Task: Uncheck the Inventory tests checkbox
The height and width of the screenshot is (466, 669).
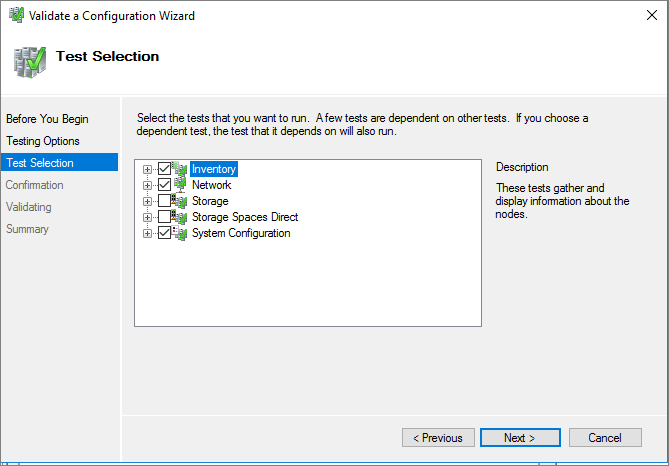Action: tap(164, 169)
